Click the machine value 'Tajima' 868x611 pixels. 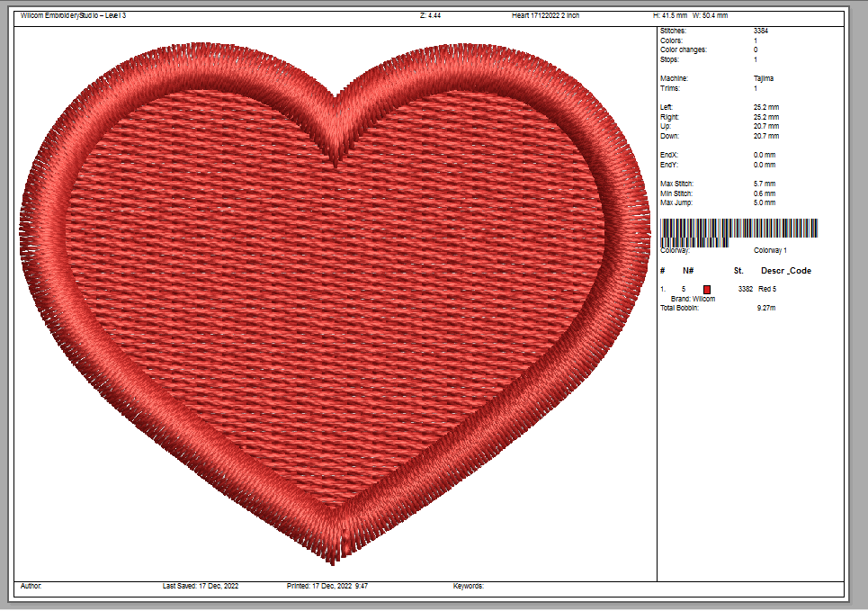[764, 78]
